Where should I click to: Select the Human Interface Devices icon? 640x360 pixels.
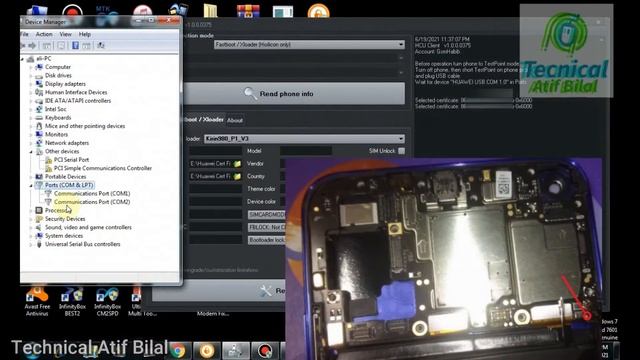(x=39, y=92)
